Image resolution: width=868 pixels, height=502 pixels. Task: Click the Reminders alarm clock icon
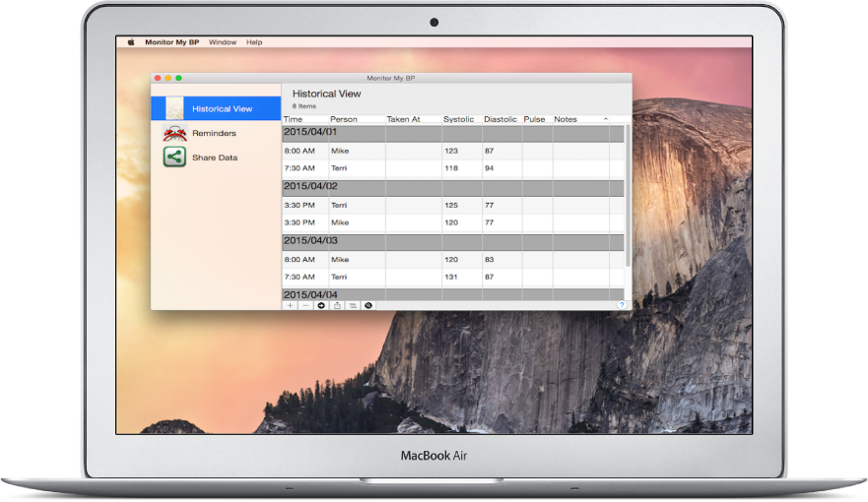point(174,133)
